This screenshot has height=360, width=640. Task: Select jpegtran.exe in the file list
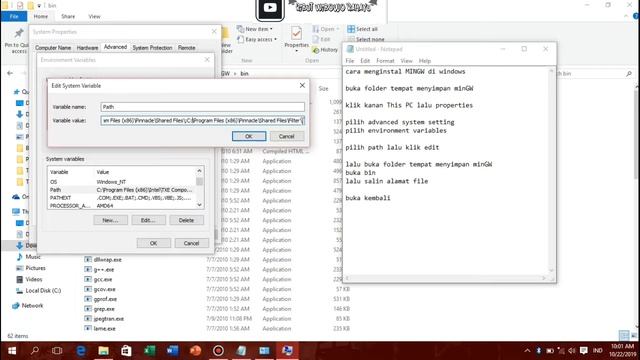point(109,318)
